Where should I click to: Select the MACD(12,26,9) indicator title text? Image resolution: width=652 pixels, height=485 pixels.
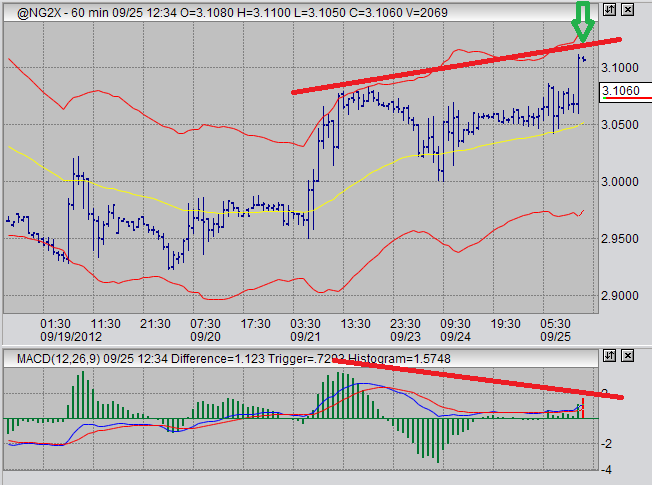pyautogui.click(x=234, y=359)
